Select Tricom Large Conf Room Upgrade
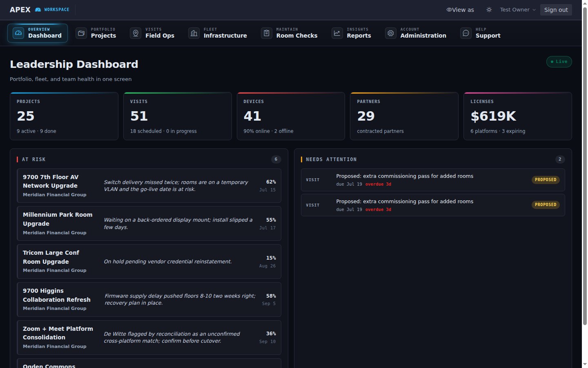 pyautogui.click(x=149, y=262)
